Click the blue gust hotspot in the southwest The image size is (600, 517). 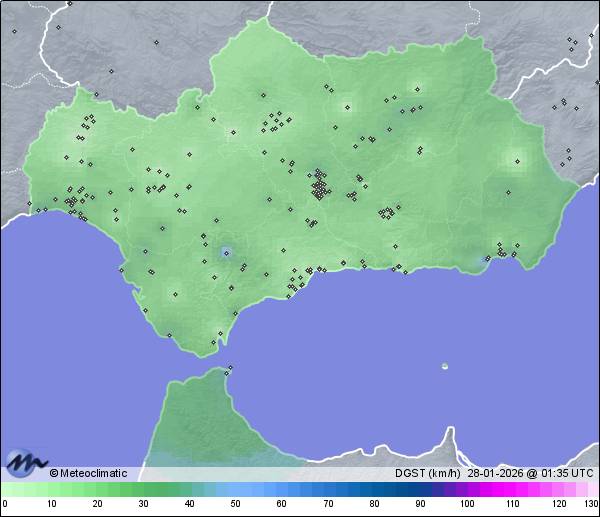[x=226, y=252]
